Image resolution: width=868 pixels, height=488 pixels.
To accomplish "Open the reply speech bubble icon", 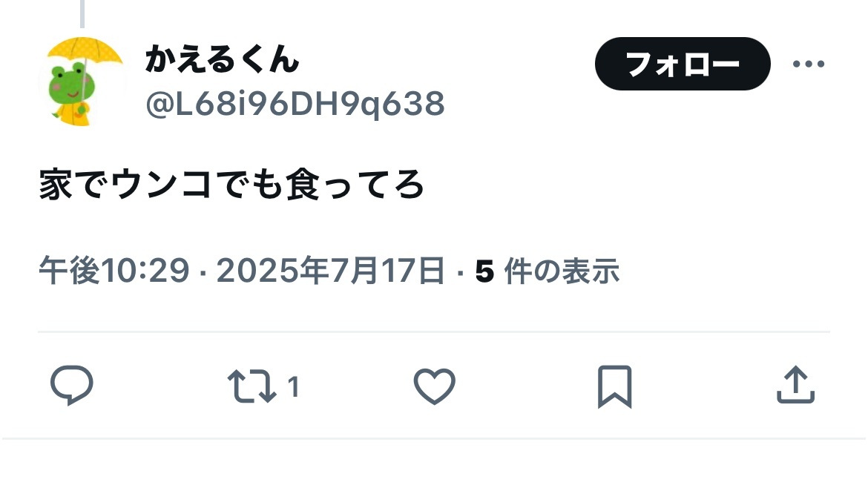I will pos(72,386).
